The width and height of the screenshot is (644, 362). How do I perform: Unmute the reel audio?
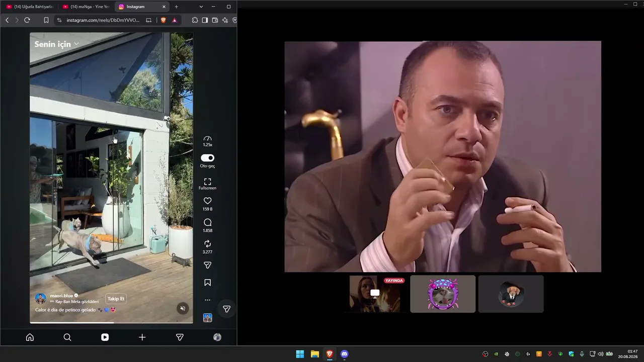click(x=183, y=309)
